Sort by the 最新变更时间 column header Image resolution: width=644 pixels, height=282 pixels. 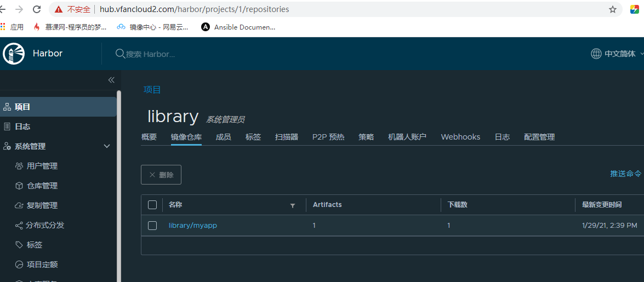pyautogui.click(x=602, y=204)
